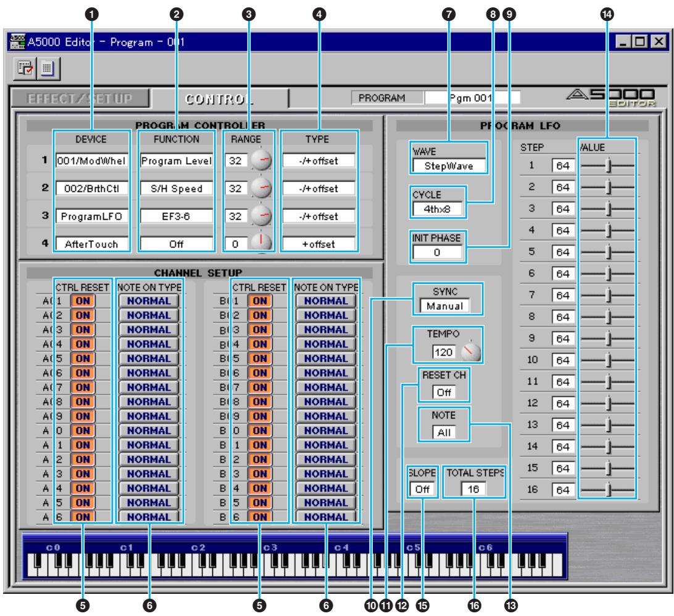Toggle CTRL RESET ON for channel B07
This screenshot has height=616, width=674.
260,387
